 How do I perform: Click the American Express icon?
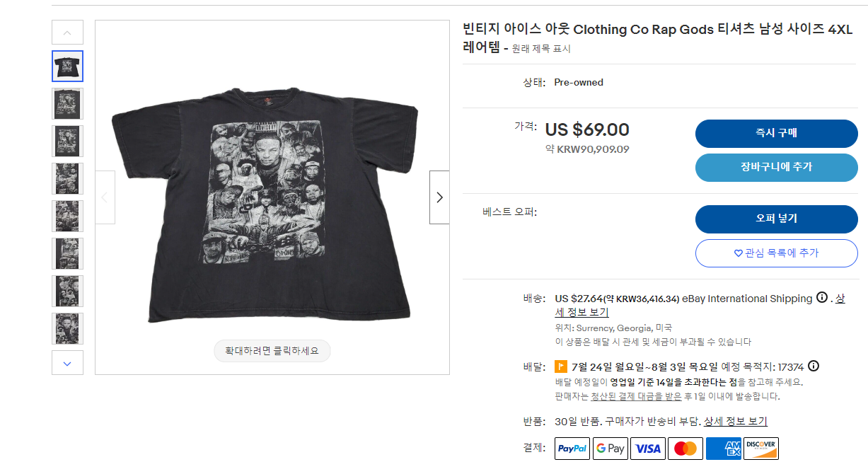[723, 449]
